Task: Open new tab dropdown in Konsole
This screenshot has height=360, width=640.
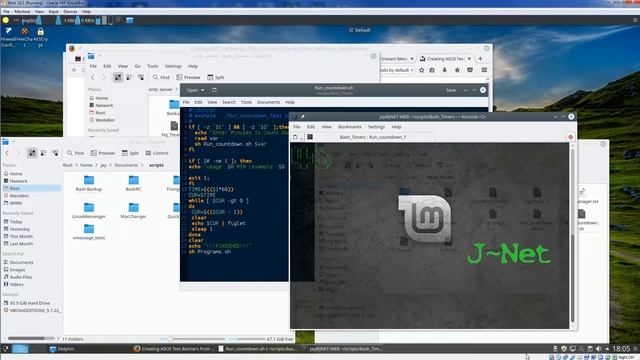Action: point(298,137)
